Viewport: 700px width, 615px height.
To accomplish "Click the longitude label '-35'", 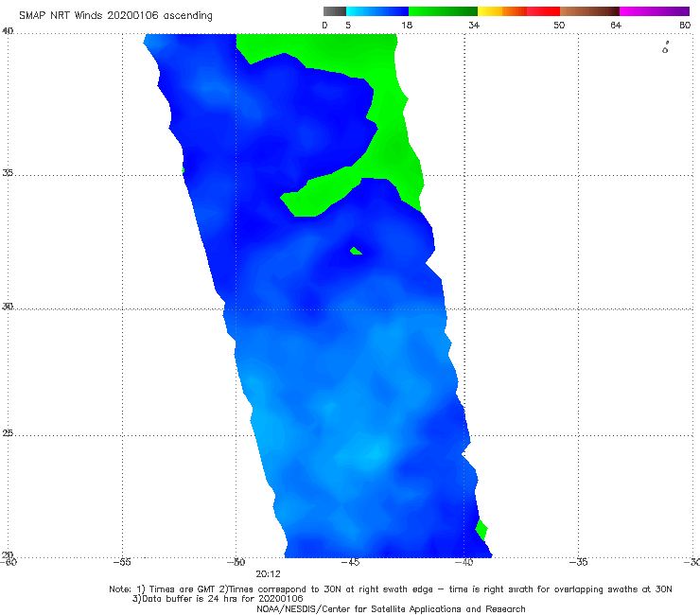I will coord(579,562).
